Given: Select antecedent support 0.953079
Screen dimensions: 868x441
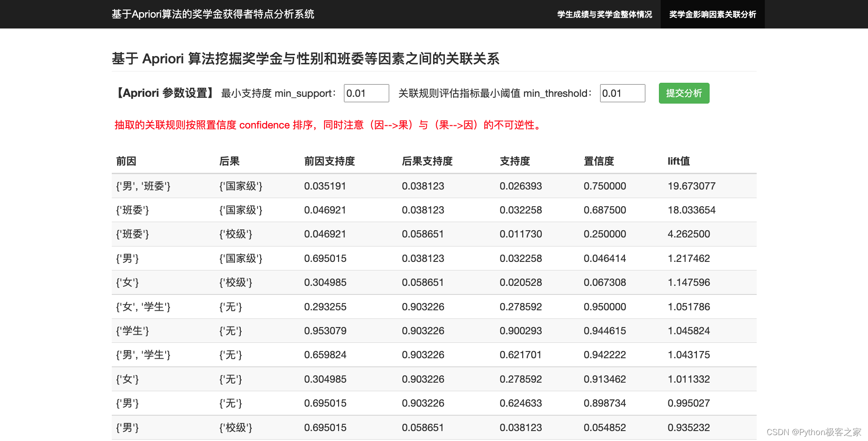Looking at the screenshot, I should point(325,331).
